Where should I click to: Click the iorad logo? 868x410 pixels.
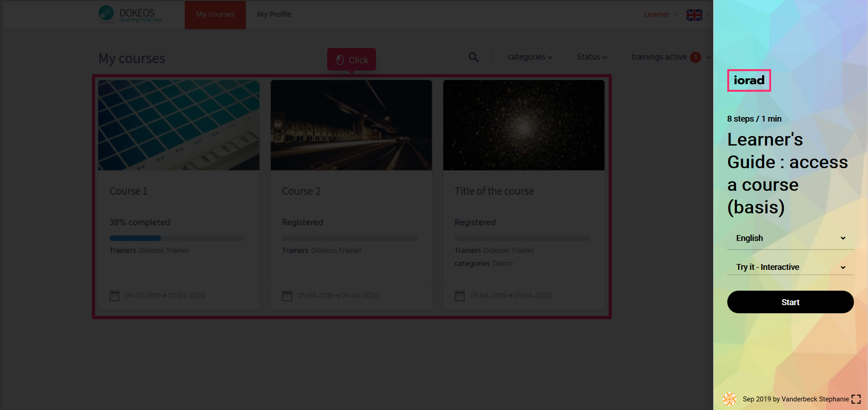[x=749, y=80]
